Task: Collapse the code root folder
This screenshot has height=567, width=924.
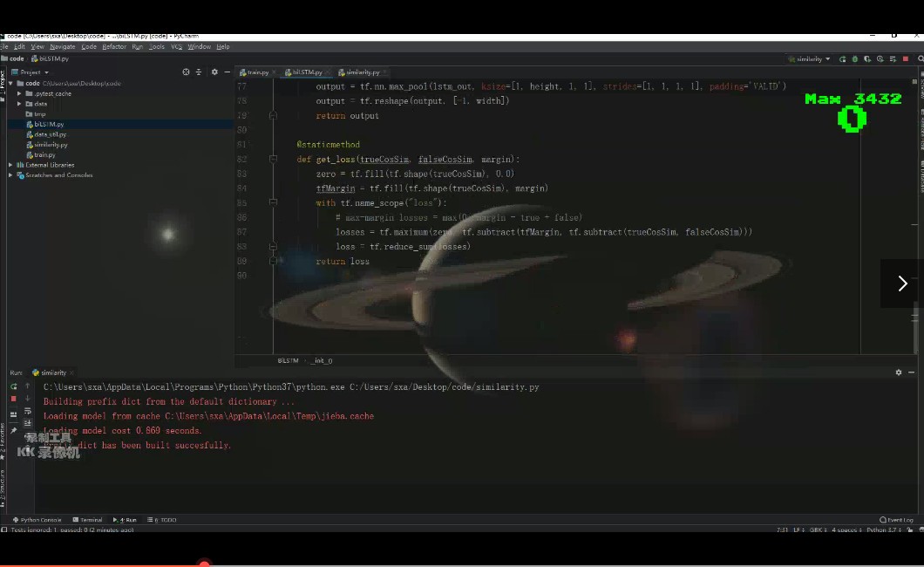Action: [x=10, y=83]
